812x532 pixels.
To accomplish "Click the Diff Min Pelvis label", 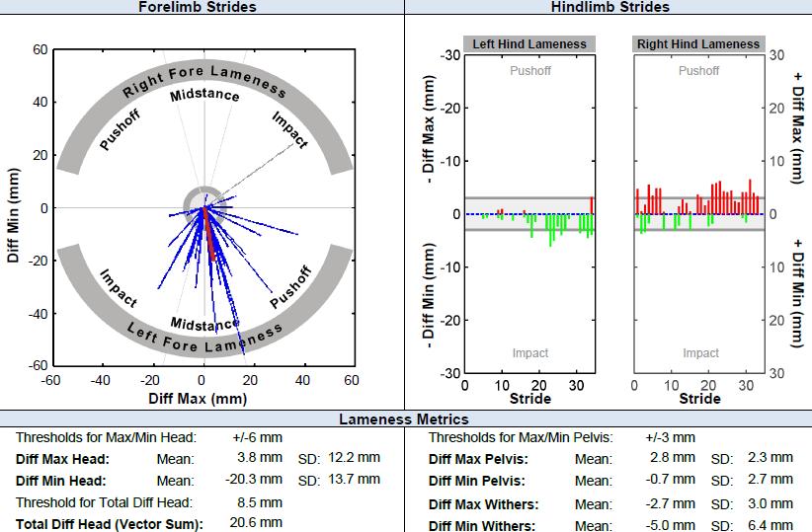I will pos(476,481).
